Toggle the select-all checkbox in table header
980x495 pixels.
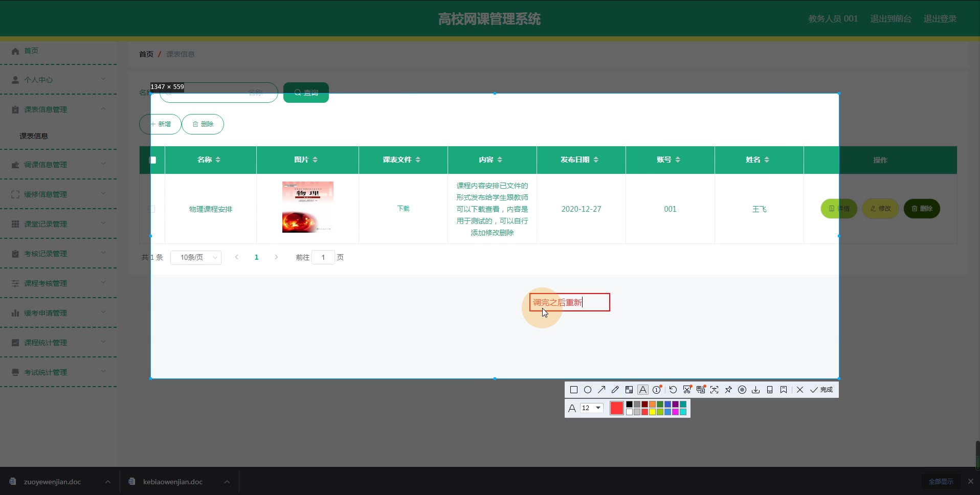pyautogui.click(x=152, y=160)
